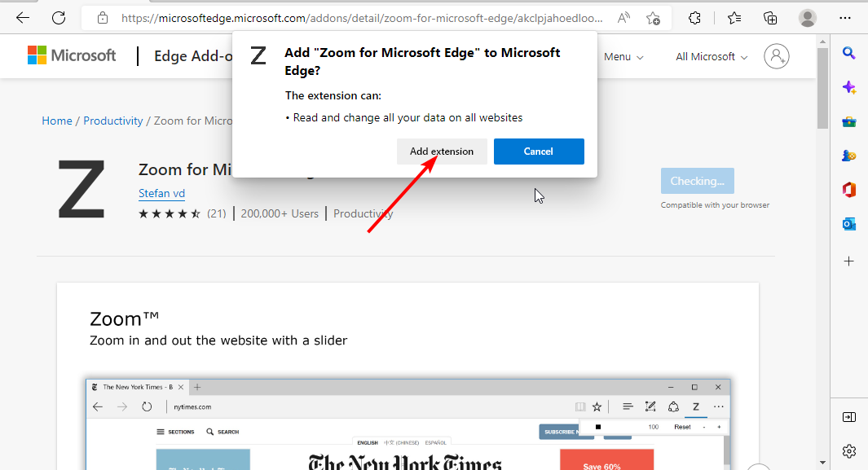Open the sidebar Games icon
The image size is (868, 470).
849,156
